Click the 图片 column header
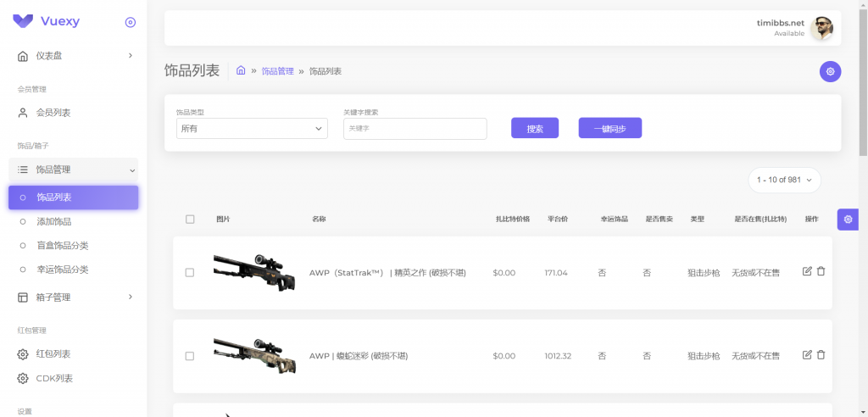 tap(223, 220)
